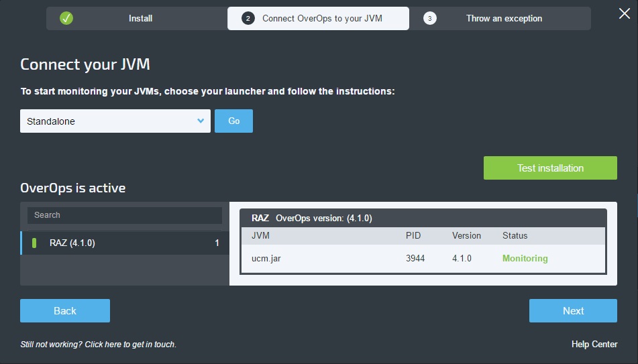
Task: Click the green checkmark icon on Install step
Action: (66, 18)
